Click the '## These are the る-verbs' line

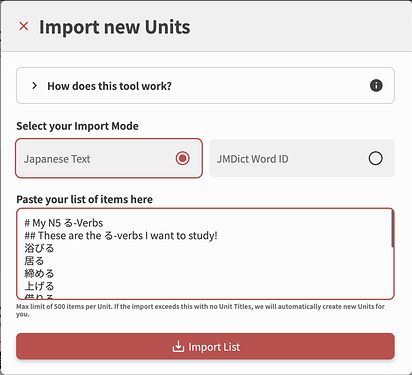tap(121, 235)
